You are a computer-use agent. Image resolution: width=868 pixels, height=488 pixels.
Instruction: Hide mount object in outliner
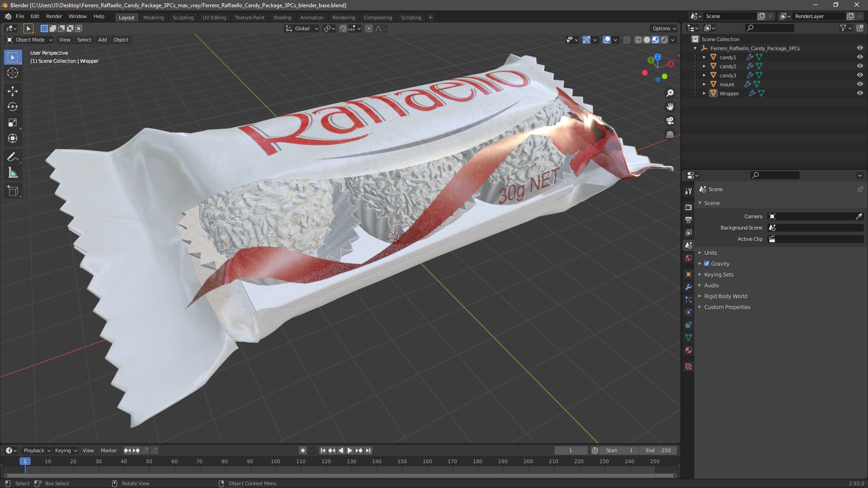[x=860, y=84]
